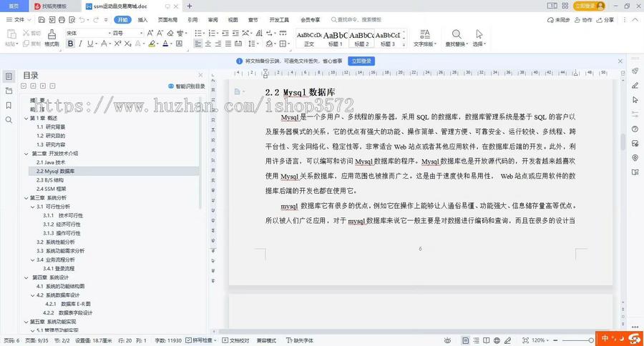Collapse the 4.2 系统数据库设计 outline node

tap(32, 295)
